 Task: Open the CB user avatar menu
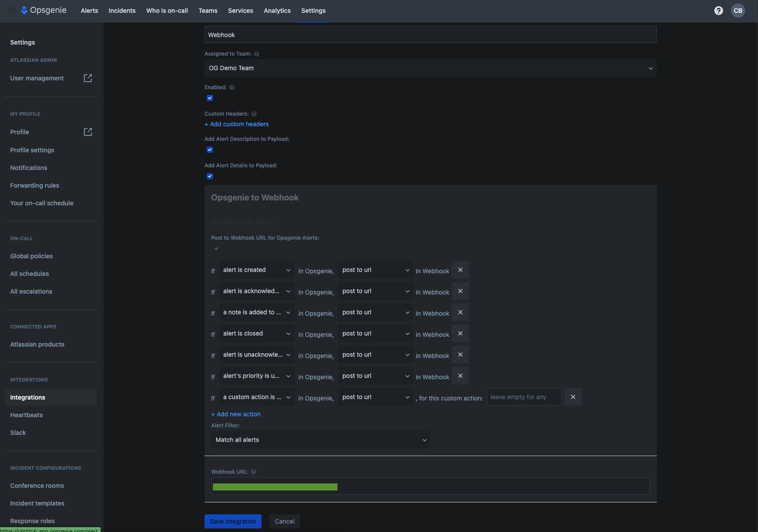738,11
